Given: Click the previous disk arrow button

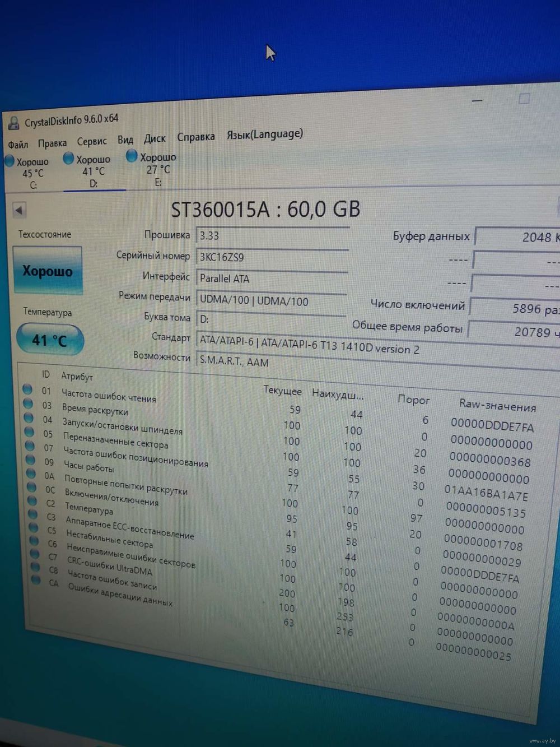Looking at the screenshot, I should pyautogui.click(x=19, y=210).
